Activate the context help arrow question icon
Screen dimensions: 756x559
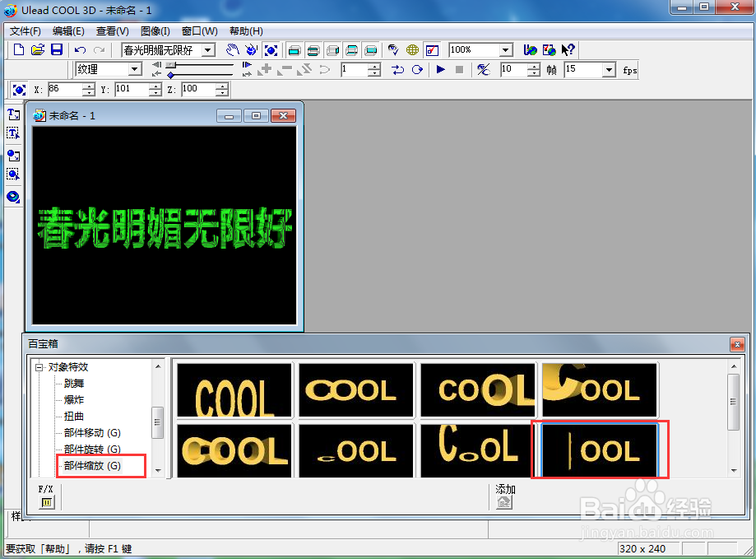568,49
